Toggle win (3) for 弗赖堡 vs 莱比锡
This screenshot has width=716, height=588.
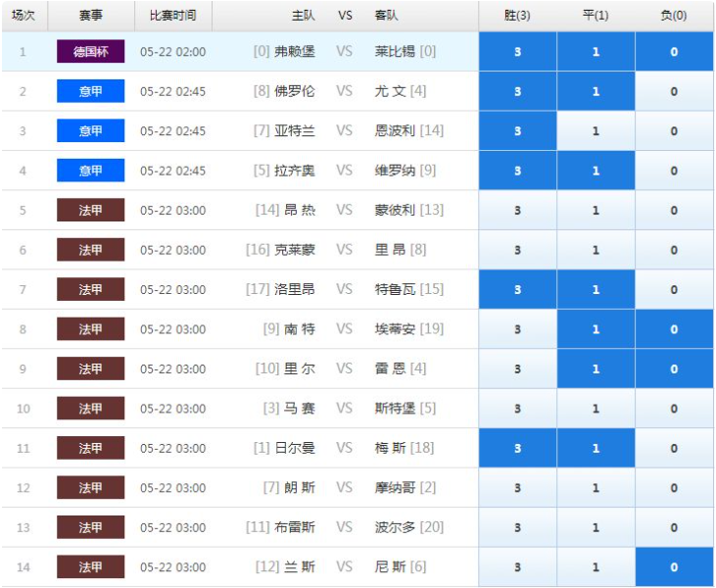pyautogui.click(x=517, y=52)
